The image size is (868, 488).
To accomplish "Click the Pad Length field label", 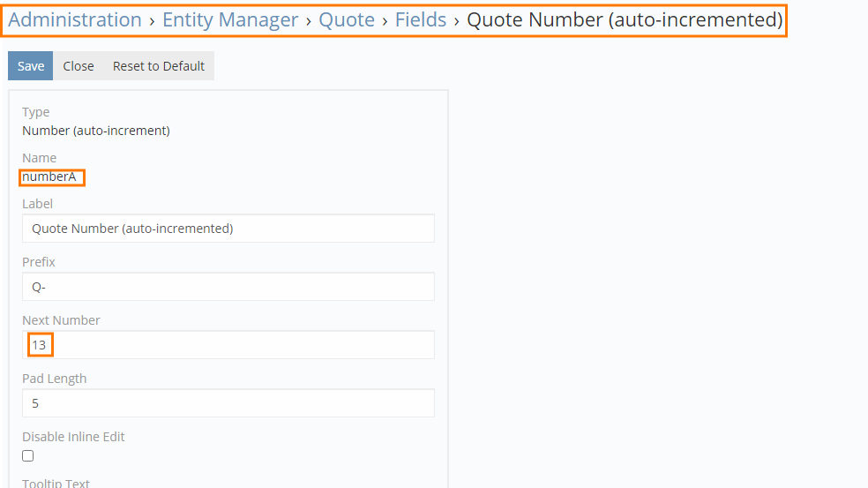I will pyautogui.click(x=54, y=379).
